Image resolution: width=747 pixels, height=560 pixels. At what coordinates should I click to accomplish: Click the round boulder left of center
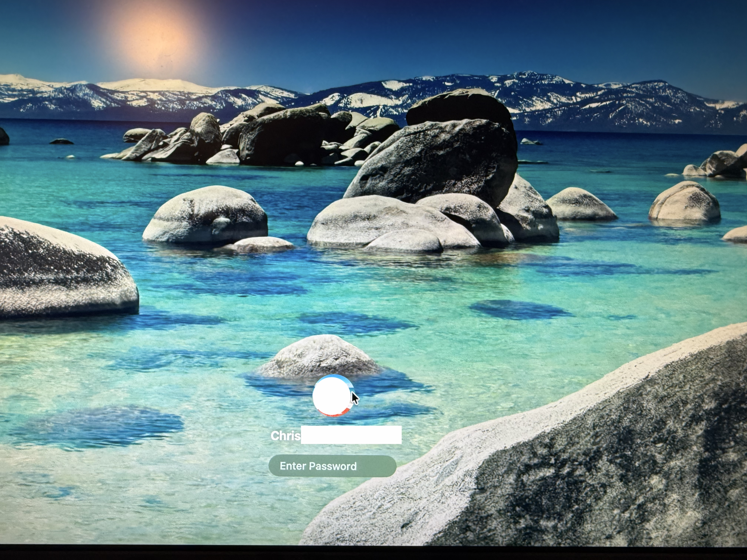[x=205, y=215]
